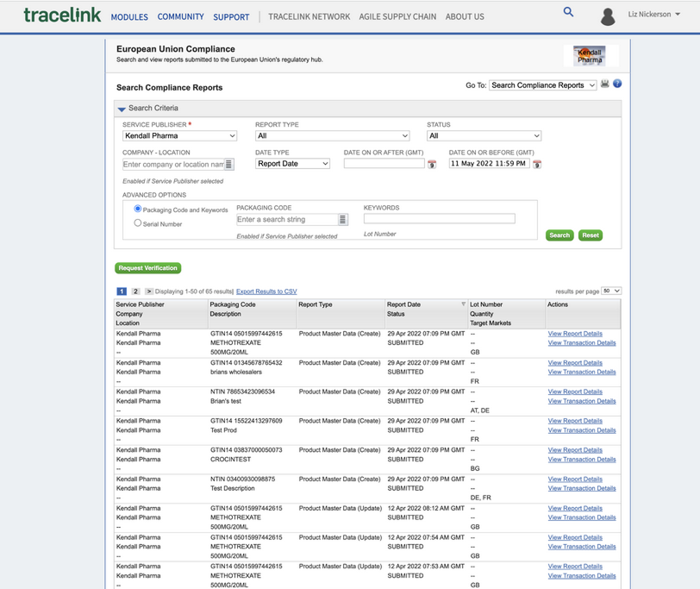The width and height of the screenshot is (700, 589).
Task: Collapse the Search Criteria section
Action: click(x=122, y=109)
